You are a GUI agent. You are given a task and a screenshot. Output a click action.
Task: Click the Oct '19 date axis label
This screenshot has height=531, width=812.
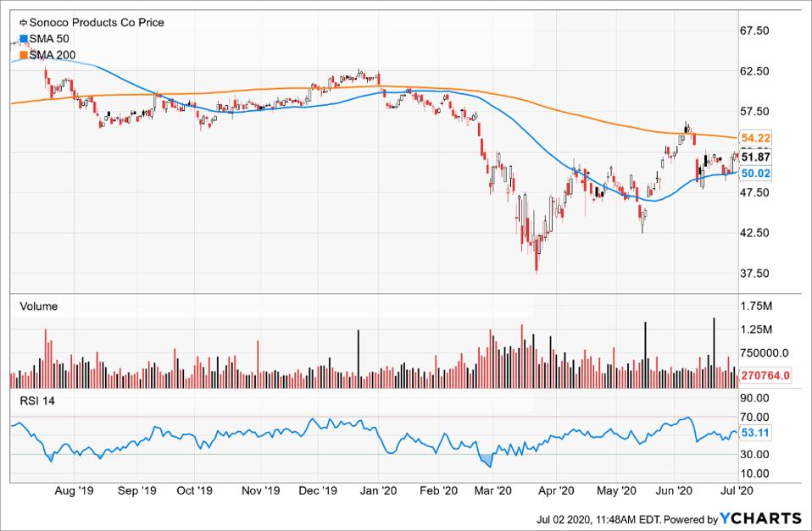(195, 490)
